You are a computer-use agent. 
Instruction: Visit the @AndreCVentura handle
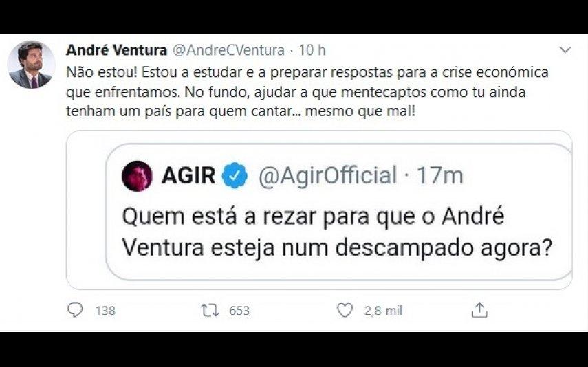[228, 50]
